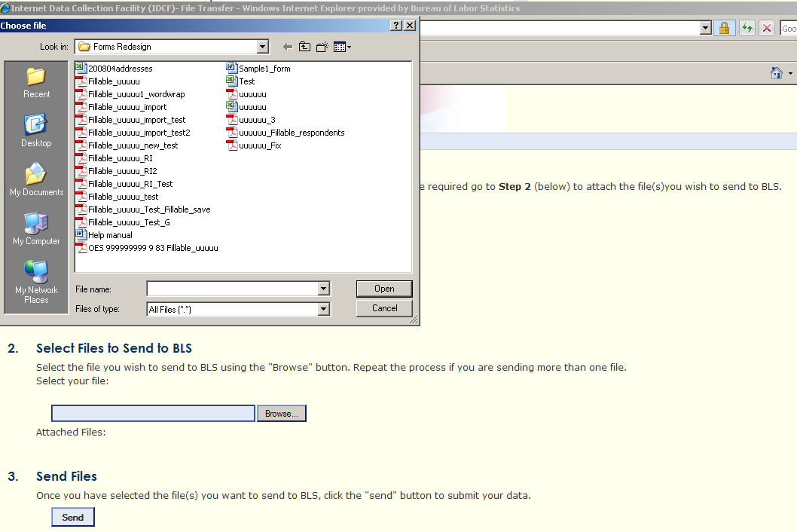Click the Browse... button
This screenshot has height=532, width=797.
[282, 414]
